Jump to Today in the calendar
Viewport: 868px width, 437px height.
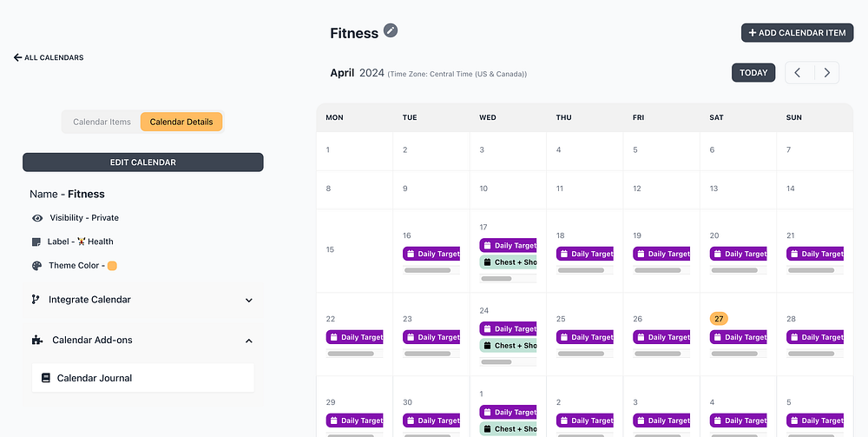[x=753, y=73]
